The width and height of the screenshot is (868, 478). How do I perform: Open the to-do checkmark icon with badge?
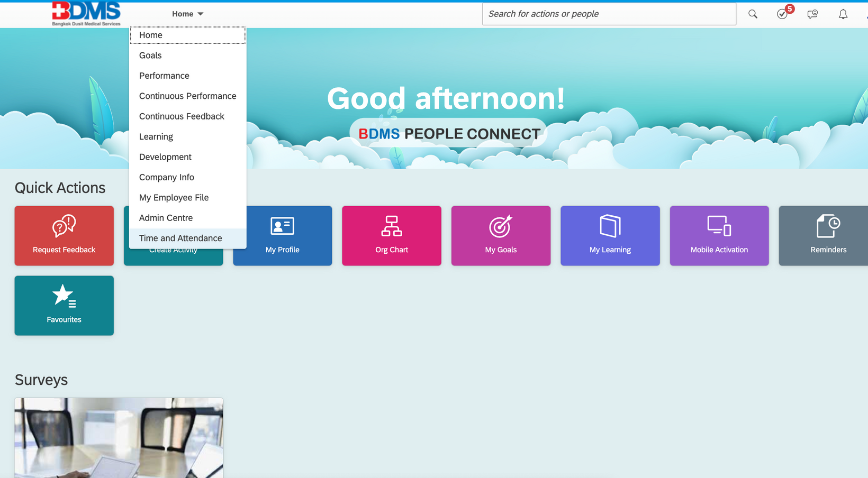[782, 14]
